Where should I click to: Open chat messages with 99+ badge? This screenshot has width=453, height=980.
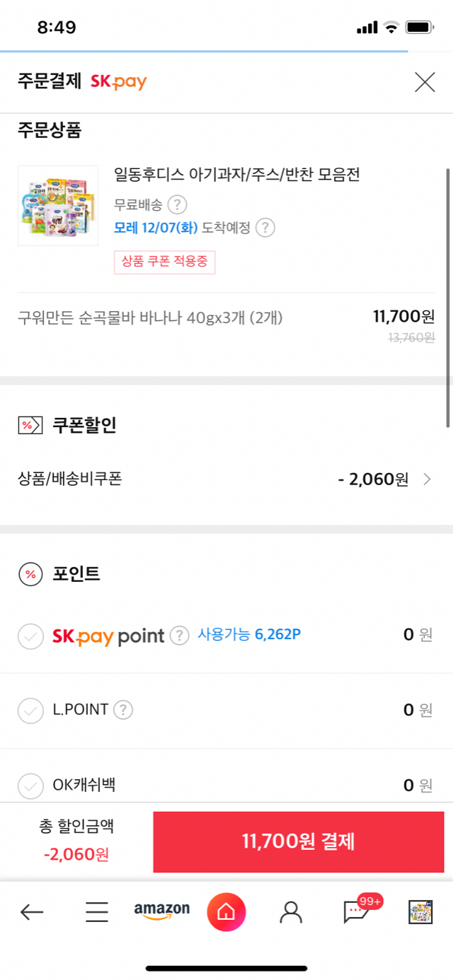[357, 912]
